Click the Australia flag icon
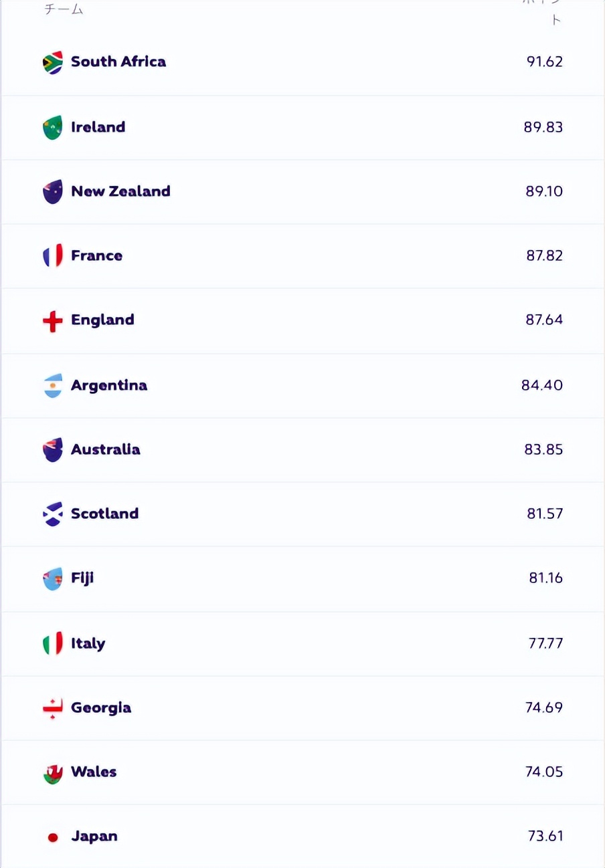 coord(53,450)
